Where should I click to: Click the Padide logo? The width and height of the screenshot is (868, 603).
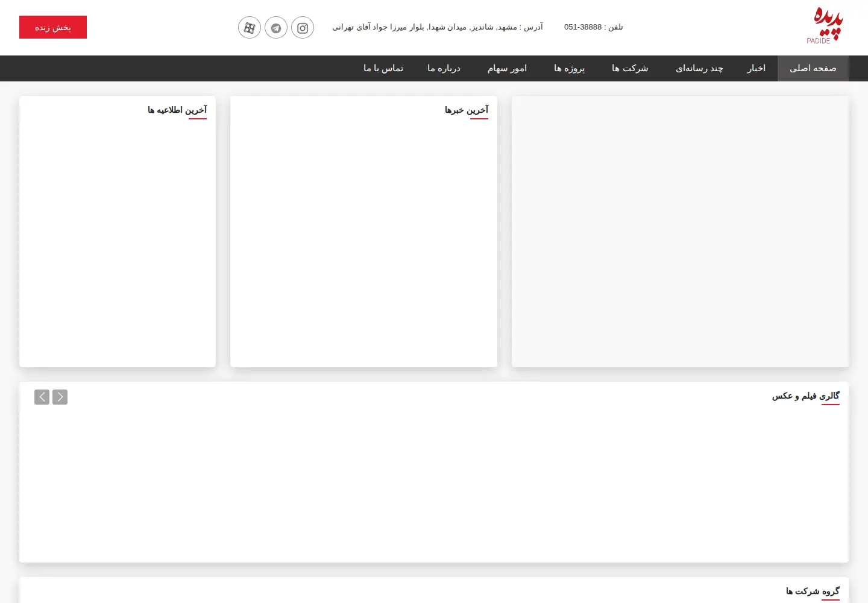coord(826,26)
